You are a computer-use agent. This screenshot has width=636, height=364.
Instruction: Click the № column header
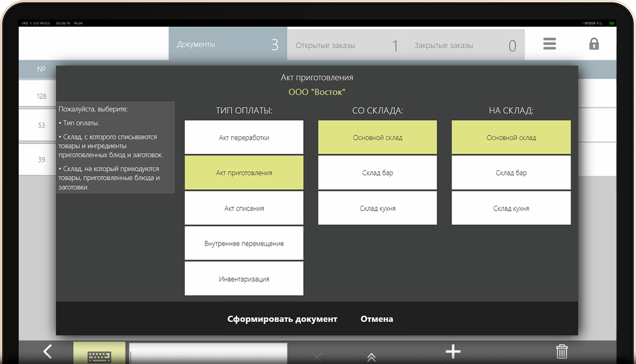41,69
